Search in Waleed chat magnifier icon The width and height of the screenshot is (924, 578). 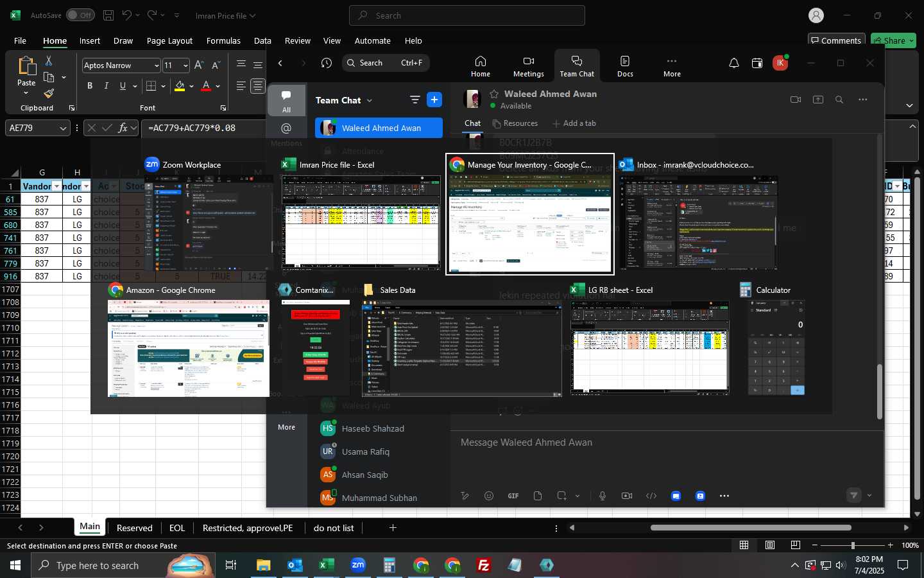[839, 100]
